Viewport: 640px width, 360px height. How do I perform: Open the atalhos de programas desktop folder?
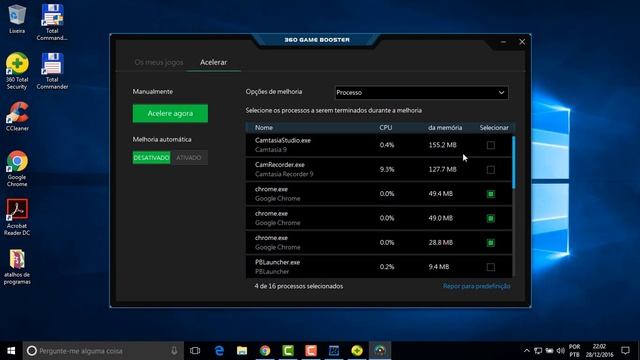(17, 267)
